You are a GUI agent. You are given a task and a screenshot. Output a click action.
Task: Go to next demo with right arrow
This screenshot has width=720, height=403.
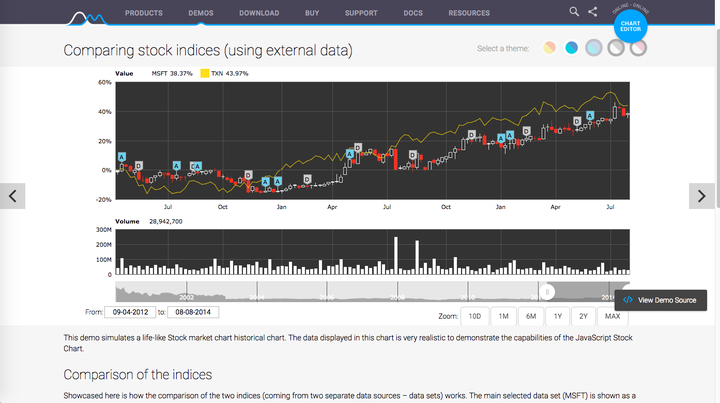(702, 196)
